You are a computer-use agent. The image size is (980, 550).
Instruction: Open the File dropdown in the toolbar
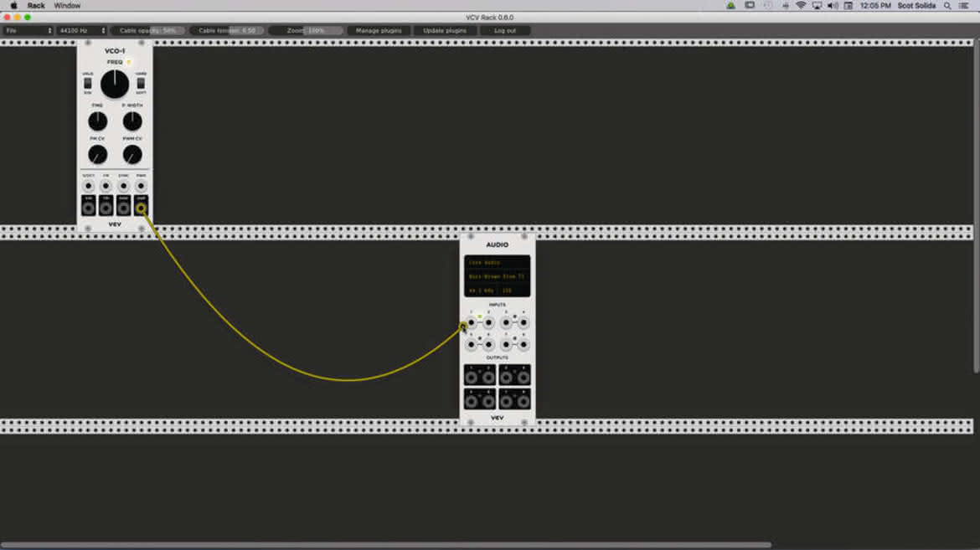point(28,31)
